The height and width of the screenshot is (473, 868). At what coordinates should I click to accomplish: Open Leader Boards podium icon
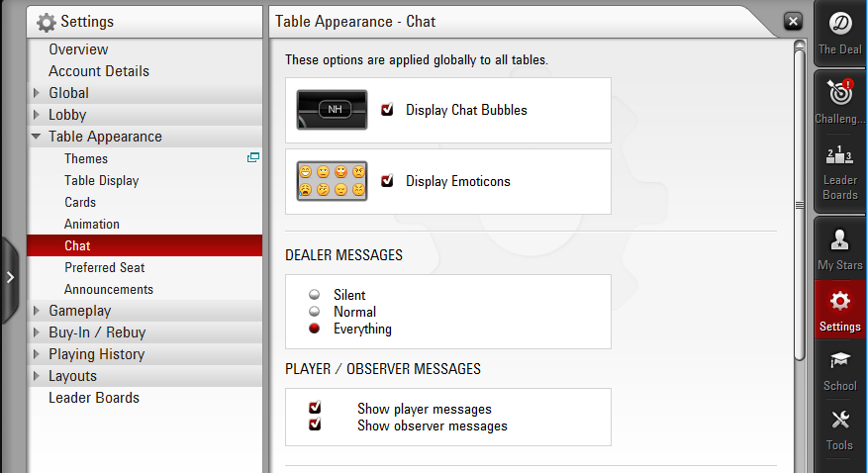[x=839, y=156]
